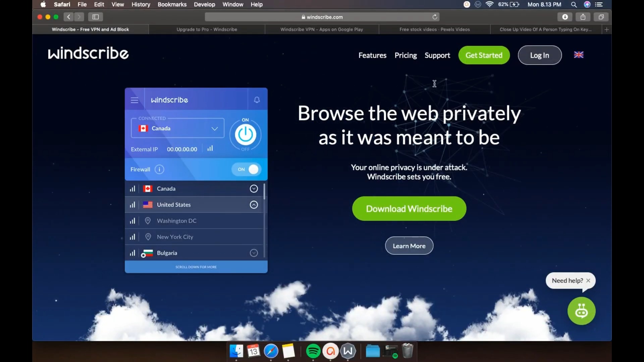644x362 pixels.
Task: Open the Firewall info icon
Action: [159, 170]
